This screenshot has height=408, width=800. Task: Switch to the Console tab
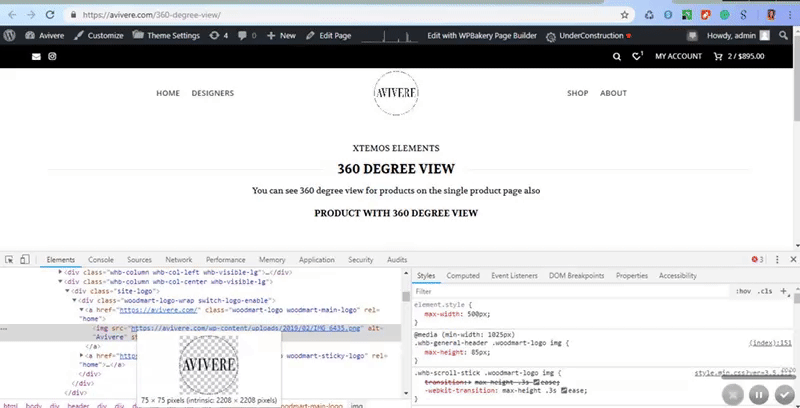coord(101,260)
